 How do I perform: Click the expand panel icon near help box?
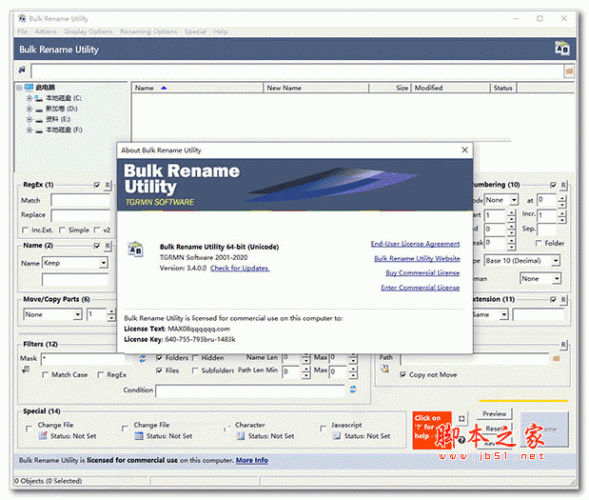point(462,418)
